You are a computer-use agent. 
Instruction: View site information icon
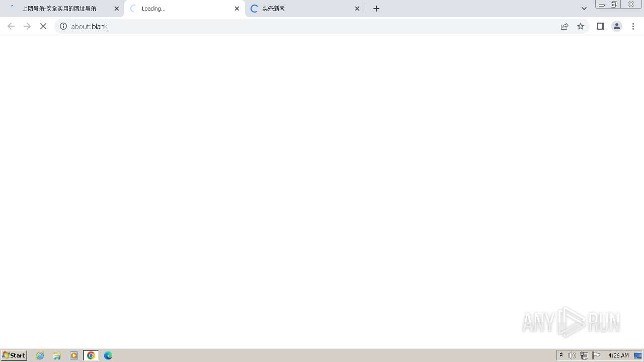click(63, 26)
